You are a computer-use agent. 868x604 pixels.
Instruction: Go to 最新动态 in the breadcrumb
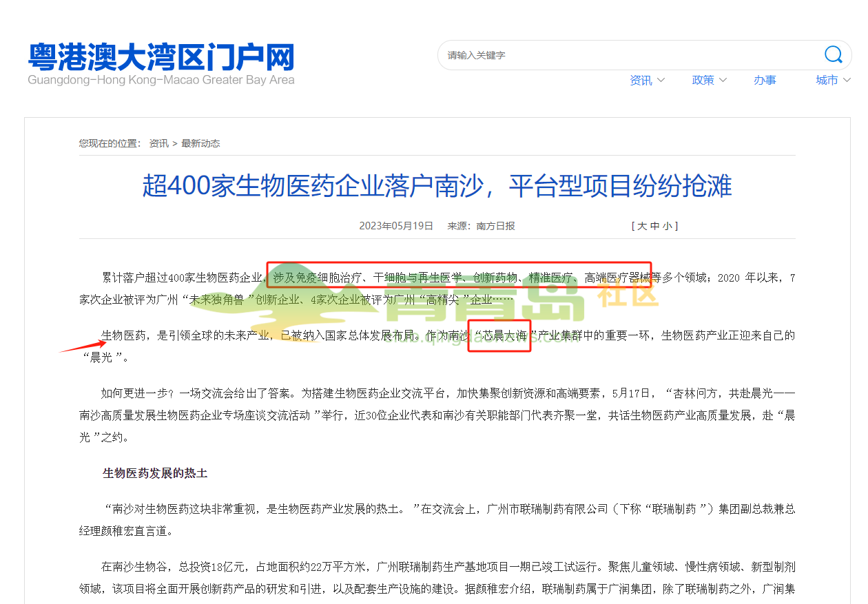coord(200,143)
